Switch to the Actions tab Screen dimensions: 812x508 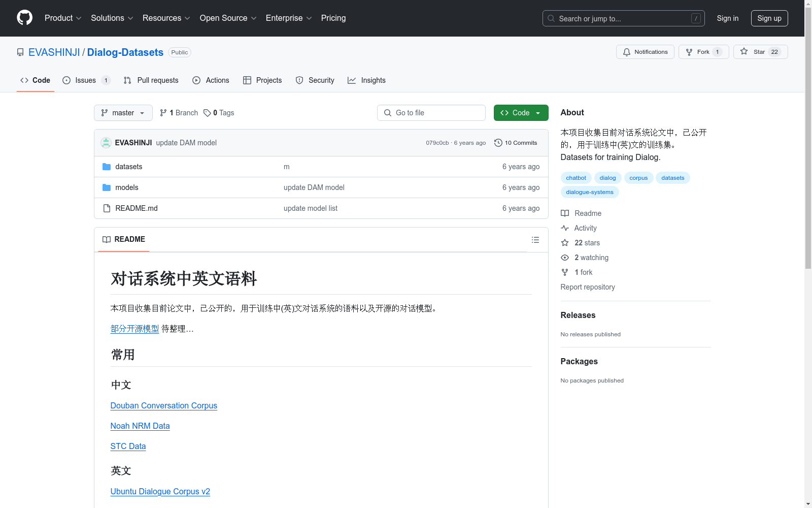pyautogui.click(x=211, y=80)
